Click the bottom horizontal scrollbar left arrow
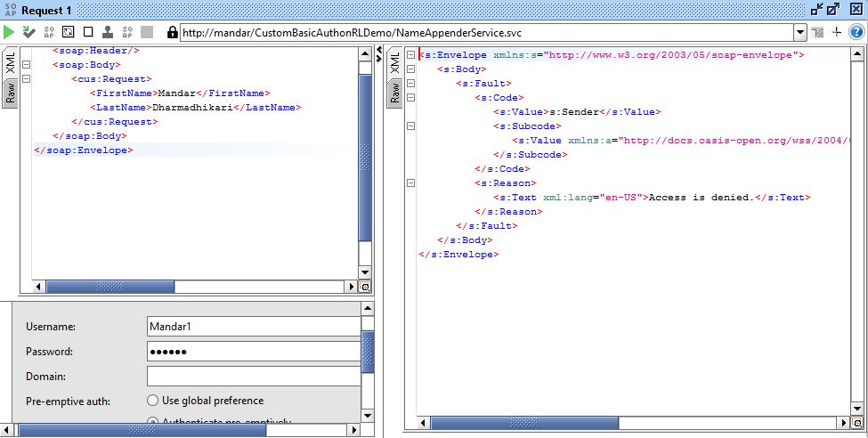This screenshot has height=438, width=868. tap(7, 430)
